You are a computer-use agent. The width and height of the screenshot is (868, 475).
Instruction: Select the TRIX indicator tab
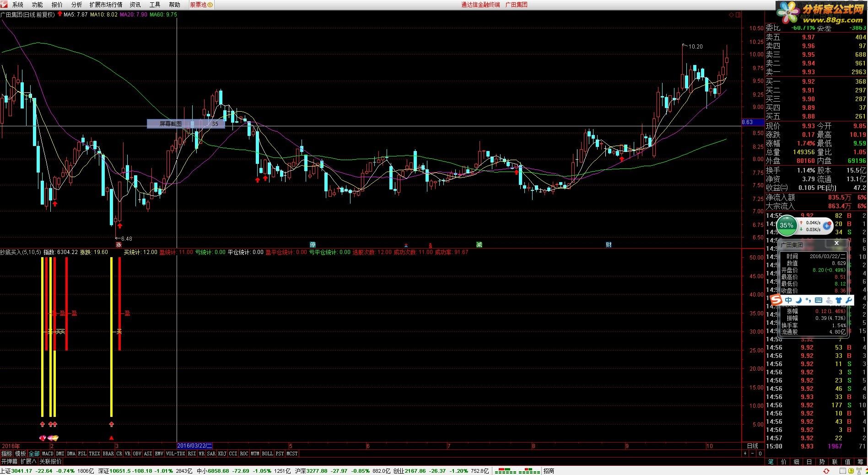click(x=94, y=453)
